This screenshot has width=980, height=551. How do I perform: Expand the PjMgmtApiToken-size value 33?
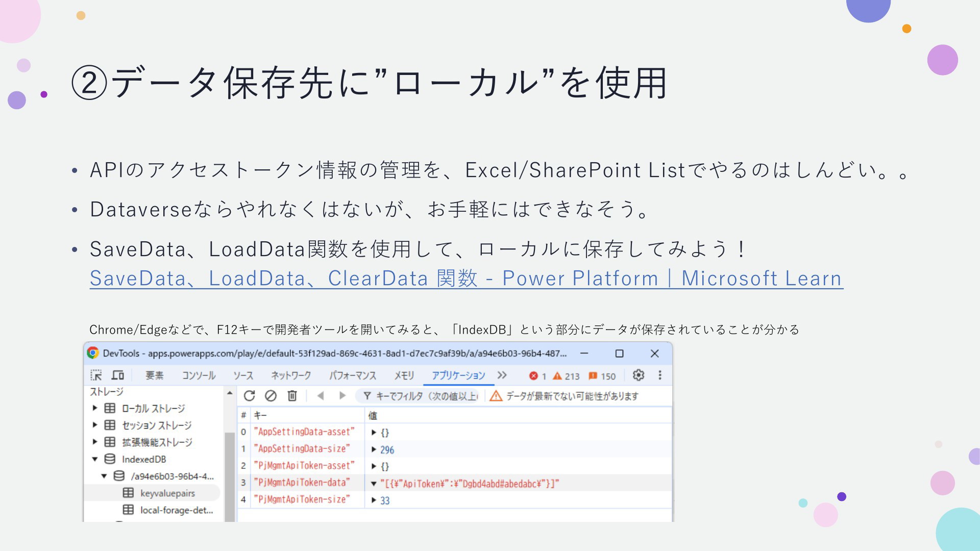point(374,500)
